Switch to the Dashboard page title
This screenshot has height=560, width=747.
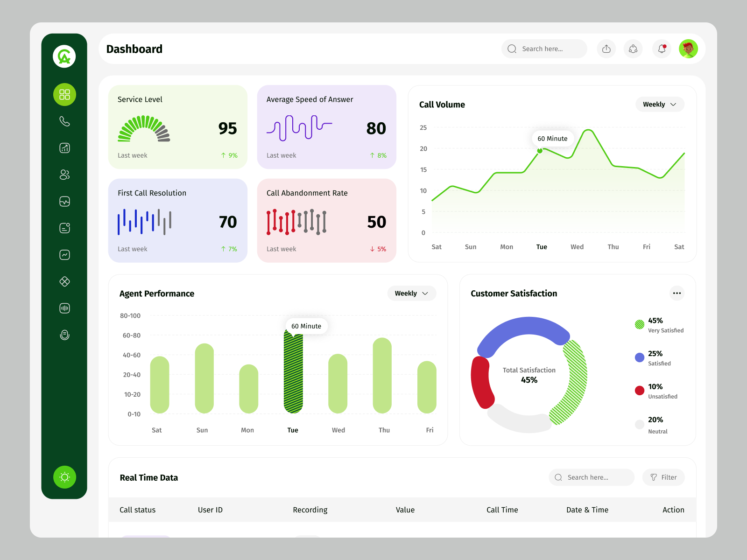134,49
